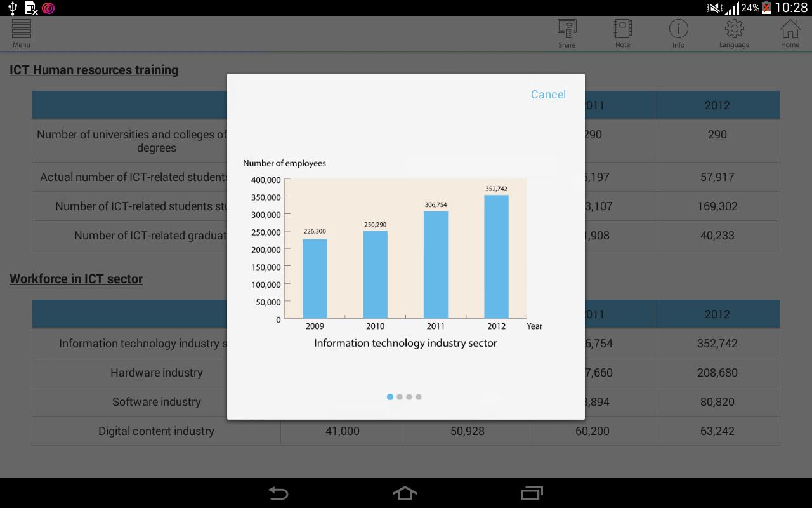Tap 'Information technology industry' table row label

pyautogui.click(x=143, y=344)
